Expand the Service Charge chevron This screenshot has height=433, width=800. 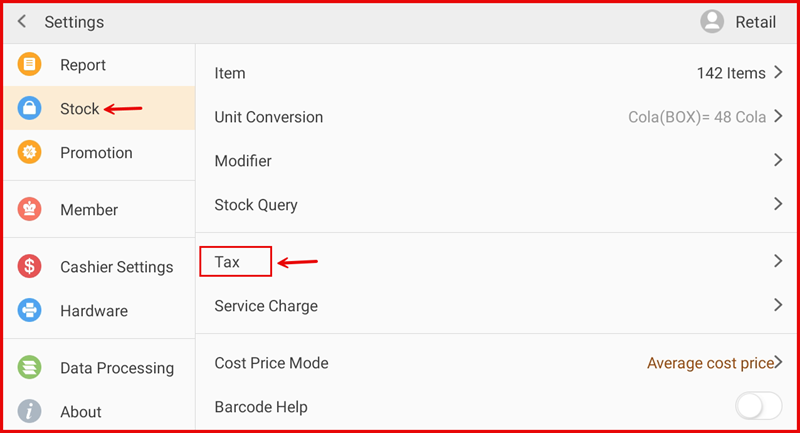click(x=776, y=306)
